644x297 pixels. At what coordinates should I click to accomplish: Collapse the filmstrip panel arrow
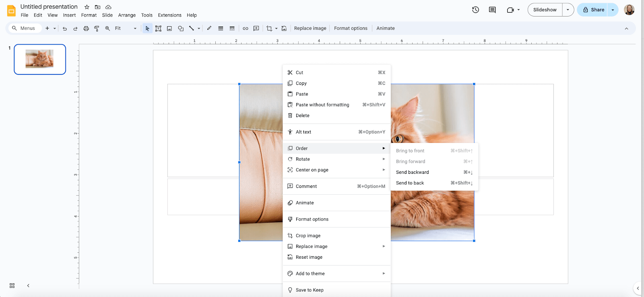(x=28, y=285)
